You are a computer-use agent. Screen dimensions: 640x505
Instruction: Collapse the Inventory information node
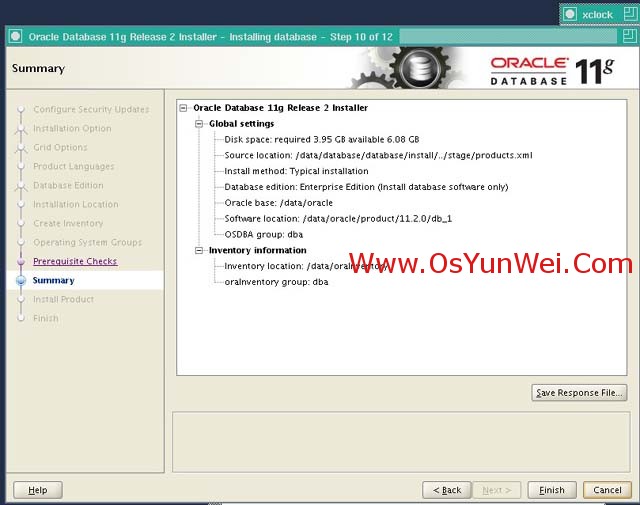coord(199,250)
